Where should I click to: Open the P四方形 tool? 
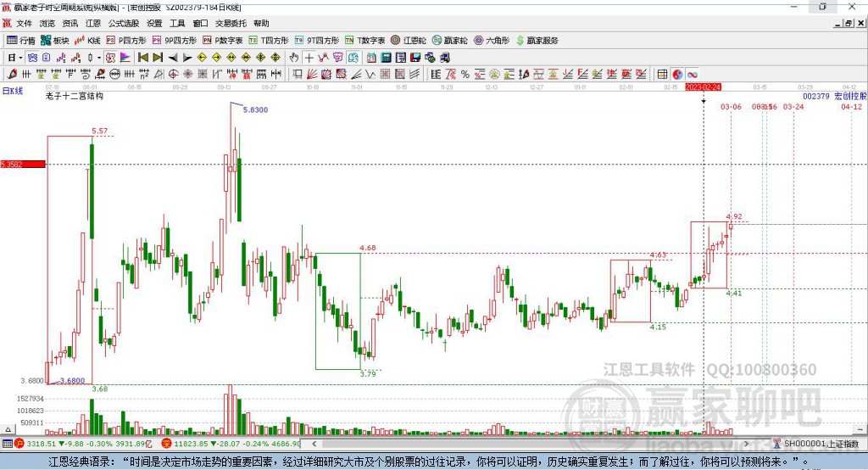pos(126,41)
